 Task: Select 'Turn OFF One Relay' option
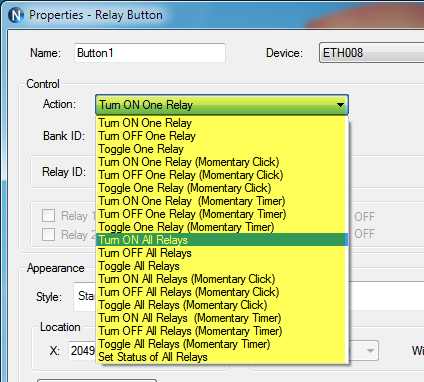click(x=222, y=136)
